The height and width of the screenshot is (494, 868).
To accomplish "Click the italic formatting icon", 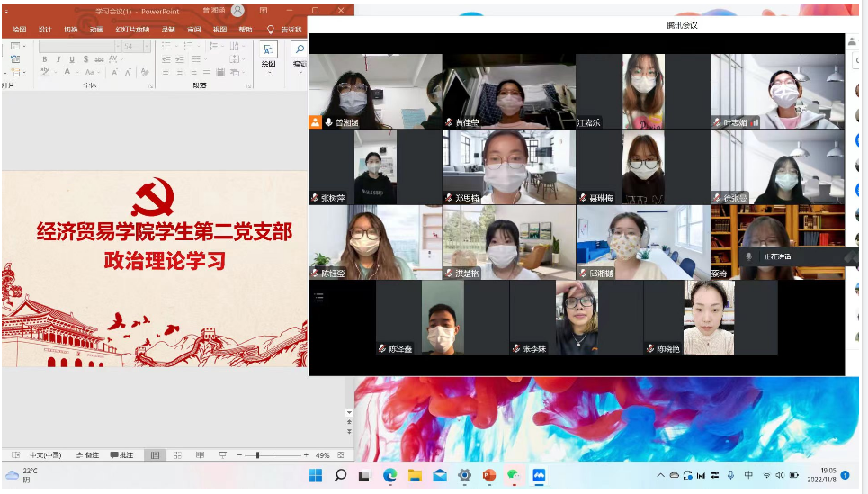I will click(x=57, y=59).
